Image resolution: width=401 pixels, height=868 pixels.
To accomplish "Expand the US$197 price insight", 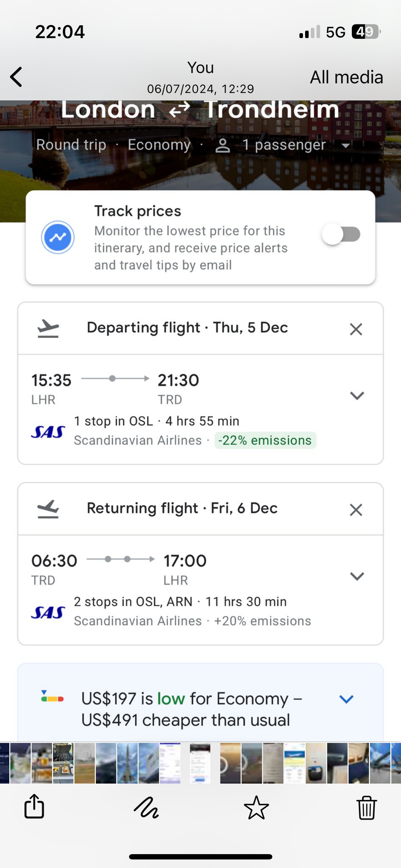I will (346, 699).
